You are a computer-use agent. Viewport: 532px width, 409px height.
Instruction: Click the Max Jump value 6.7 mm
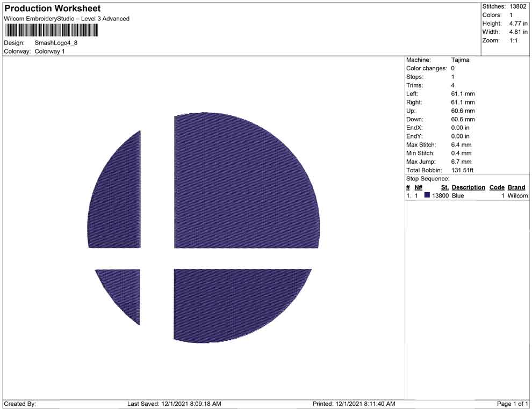(x=461, y=162)
